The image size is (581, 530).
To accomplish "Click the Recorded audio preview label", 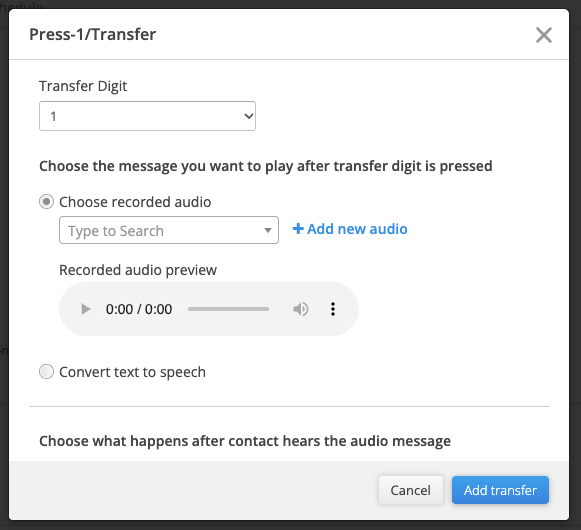I will click(138, 270).
